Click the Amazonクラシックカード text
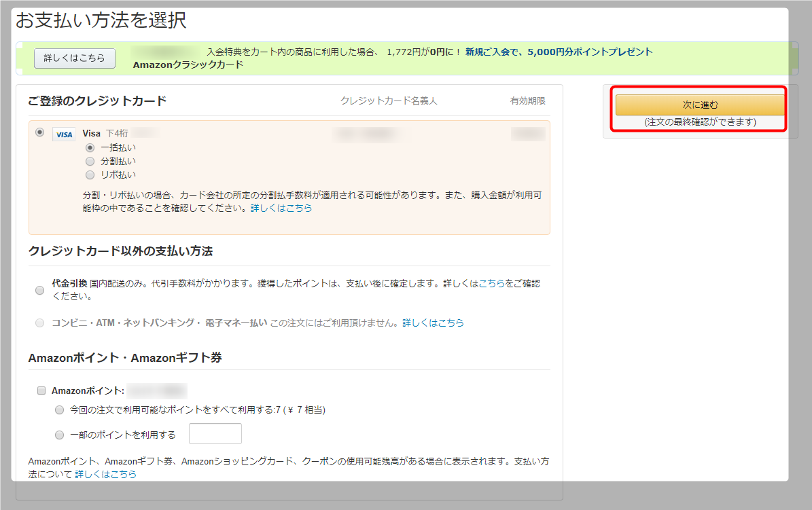The height and width of the screenshot is (510, 812). pyautogui.click(x=188, y=65)
